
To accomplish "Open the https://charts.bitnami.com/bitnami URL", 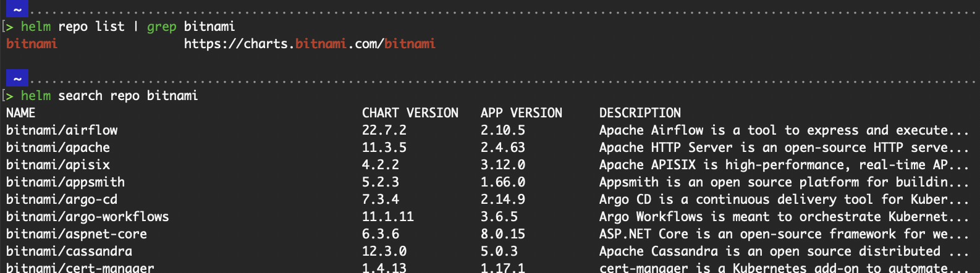I will pyautogui.click(x=310, y=44).
